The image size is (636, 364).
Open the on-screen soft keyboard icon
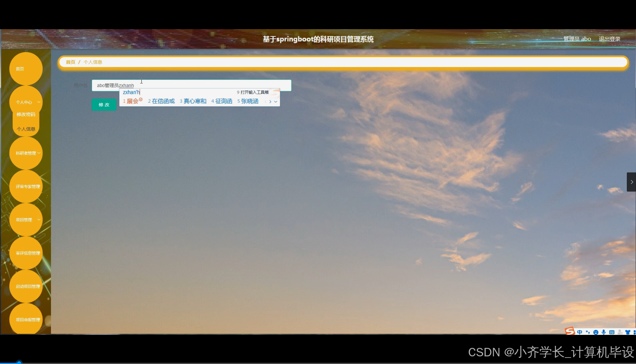coord(612,332)
